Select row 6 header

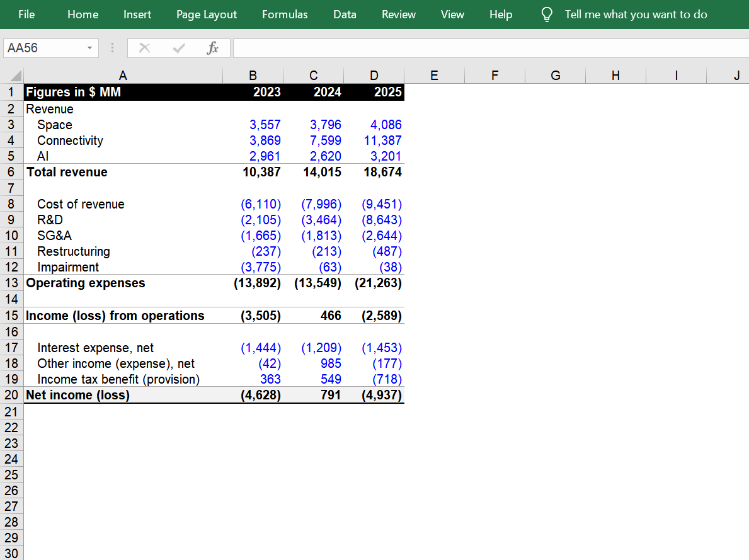[x=11, y=172]
